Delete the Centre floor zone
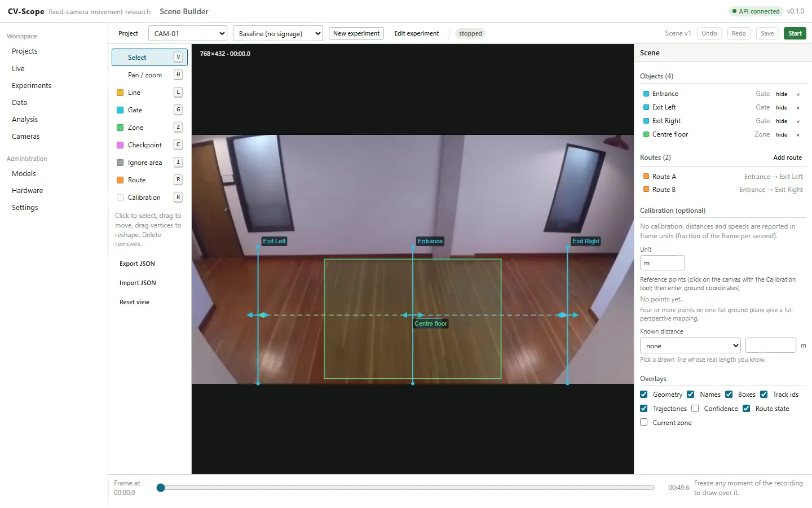The height and width of the screenshot is (508, 812). point(798,135)
